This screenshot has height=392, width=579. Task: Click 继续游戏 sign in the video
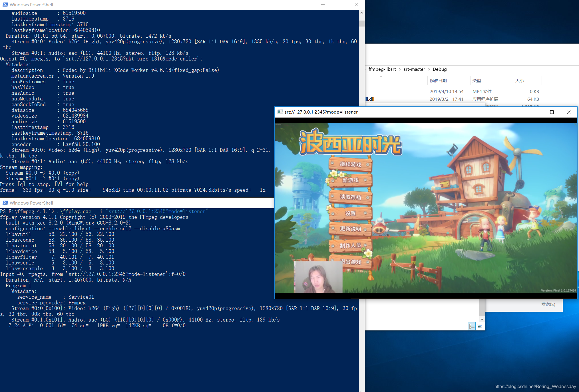[350, 164]
